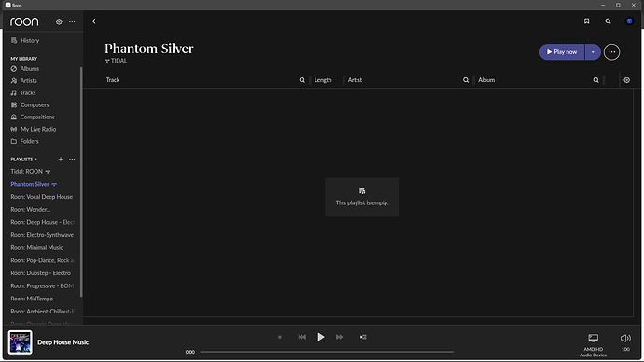Open the profile avatar
Image resolution: width=644 pixels, height=362 pixels.
(629, 21)
